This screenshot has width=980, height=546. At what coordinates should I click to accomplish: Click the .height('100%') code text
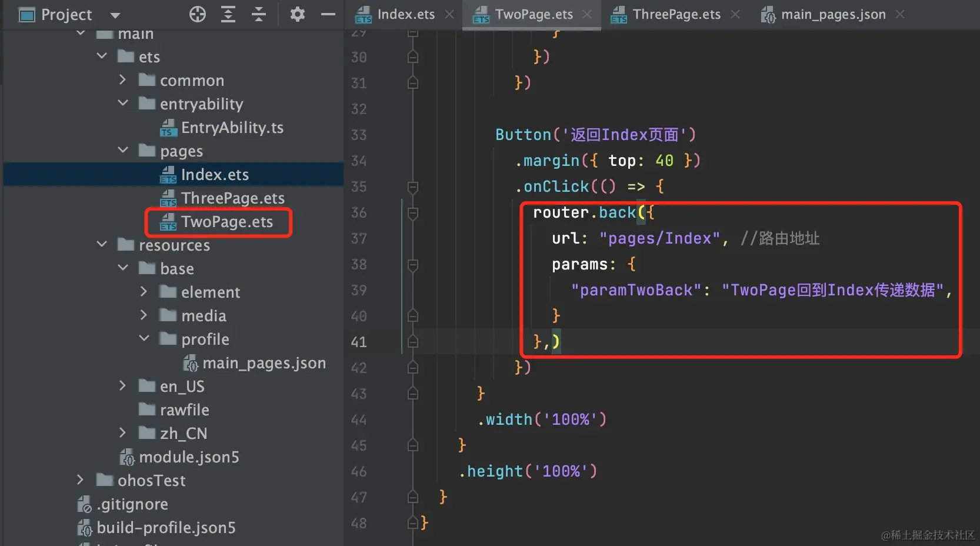point(528,471)
